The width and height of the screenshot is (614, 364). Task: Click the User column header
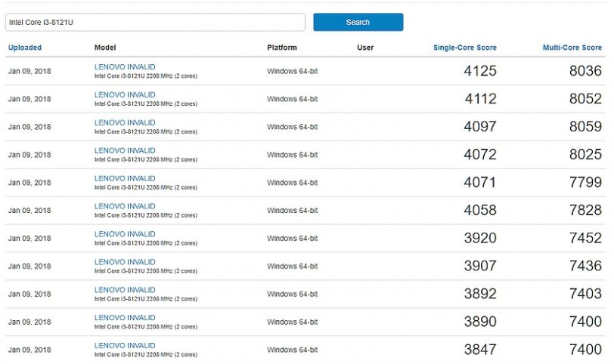coord(365,48)
